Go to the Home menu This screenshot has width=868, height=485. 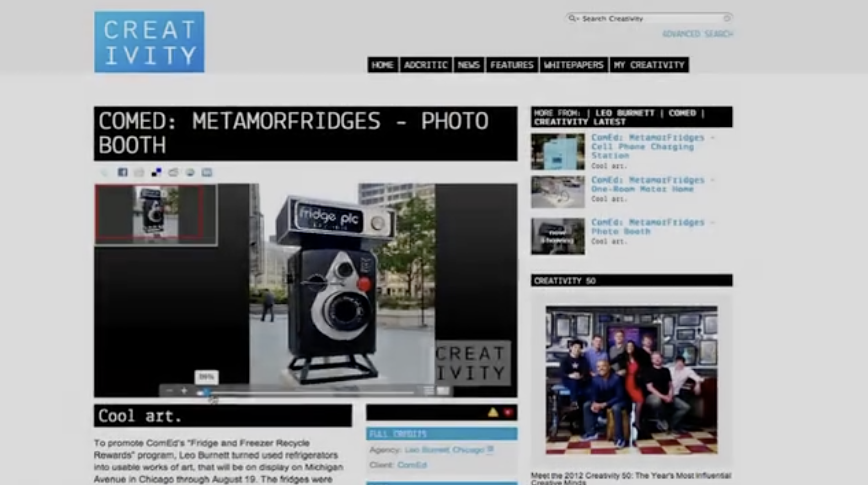tap(382, 65)
